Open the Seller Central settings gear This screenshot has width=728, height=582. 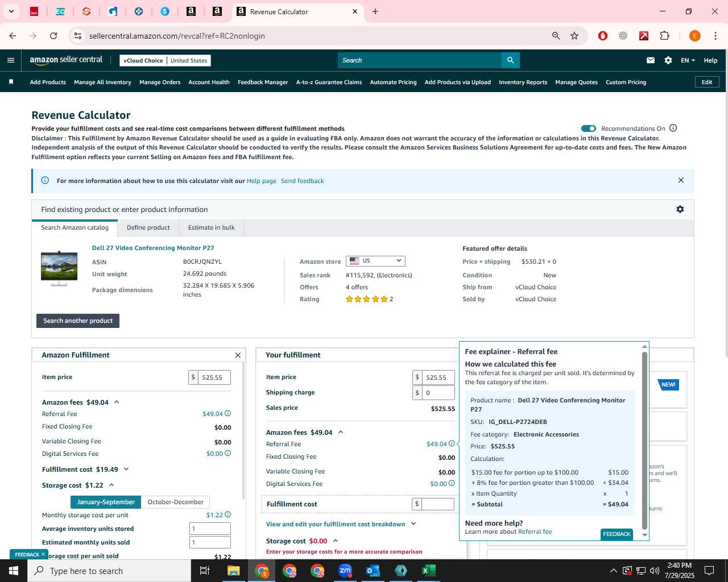[x=668, y=60]
